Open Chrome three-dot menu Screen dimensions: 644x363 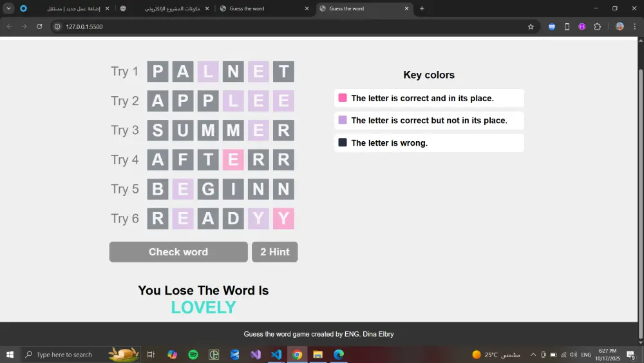tap(634, 26)
